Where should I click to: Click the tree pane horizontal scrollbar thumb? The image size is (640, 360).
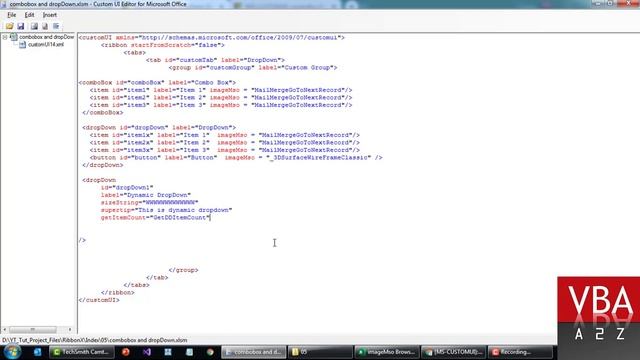point(33,329)
